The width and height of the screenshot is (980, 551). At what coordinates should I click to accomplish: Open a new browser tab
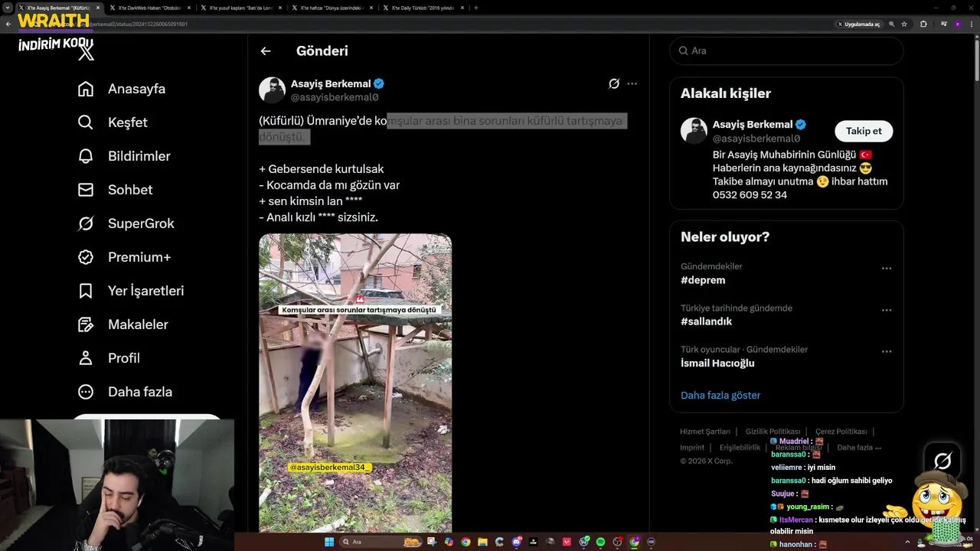pos(476,8)
